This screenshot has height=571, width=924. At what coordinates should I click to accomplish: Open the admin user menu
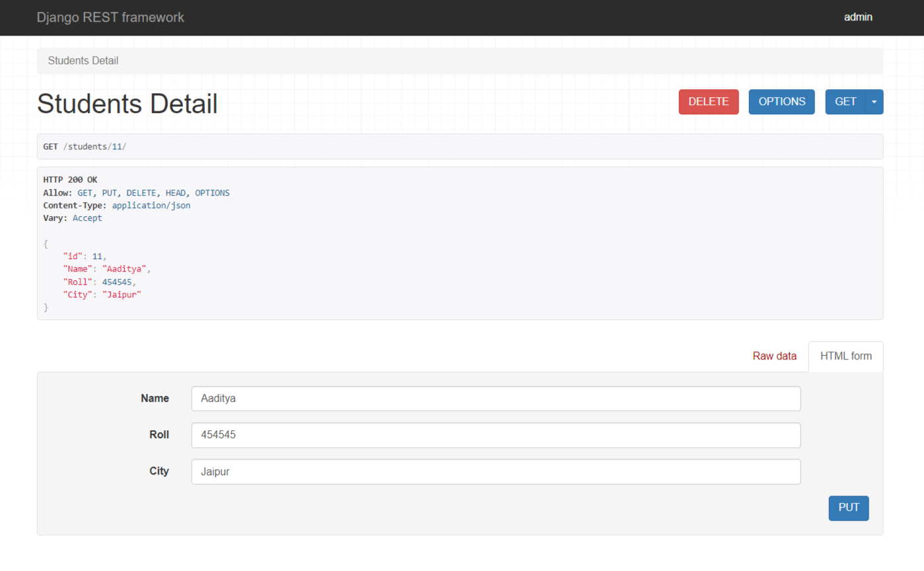pos(858,17)
